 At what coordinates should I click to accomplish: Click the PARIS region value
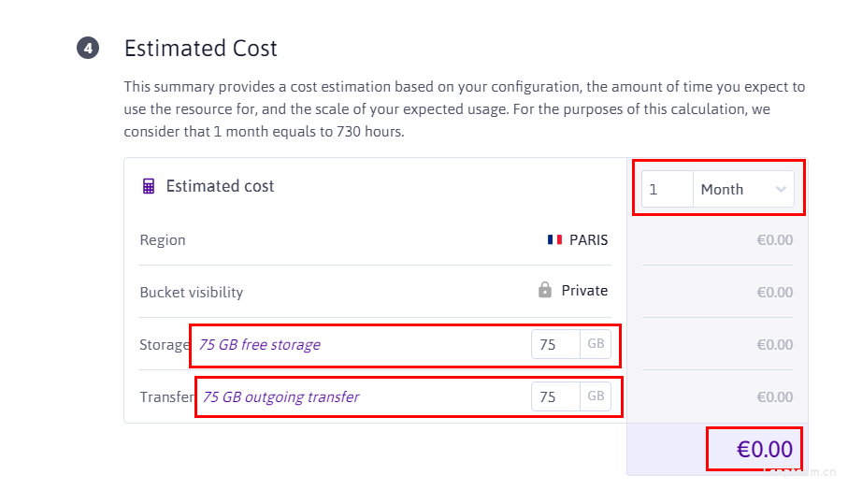pos(588,240)
